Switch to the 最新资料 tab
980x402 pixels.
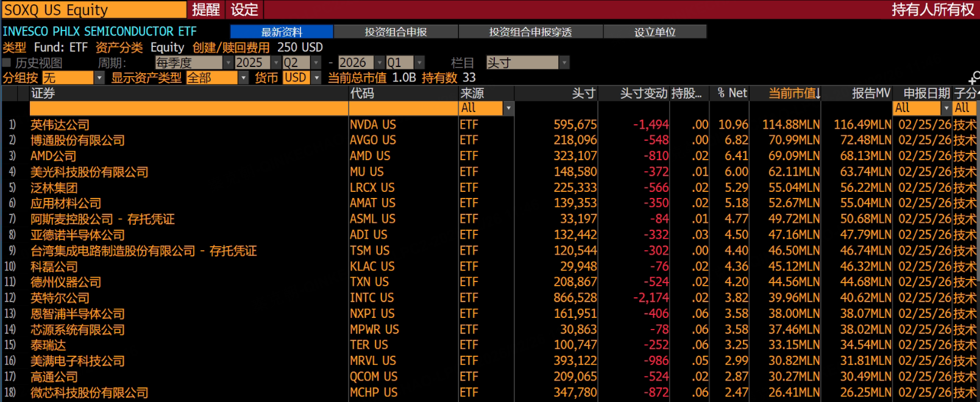click(x=282, y=32)
